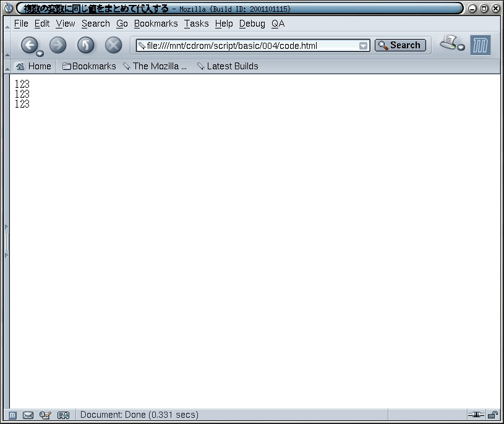Go forward with the Forward arrow button
This screenshot has height=424, width=504.
pos(58,45)
